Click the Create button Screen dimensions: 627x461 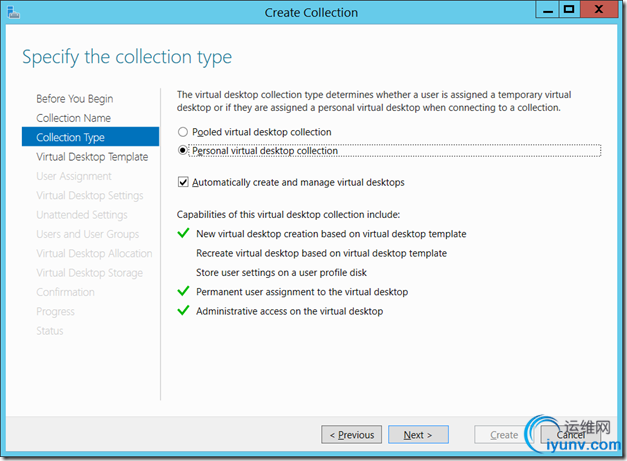pos(504,435)
